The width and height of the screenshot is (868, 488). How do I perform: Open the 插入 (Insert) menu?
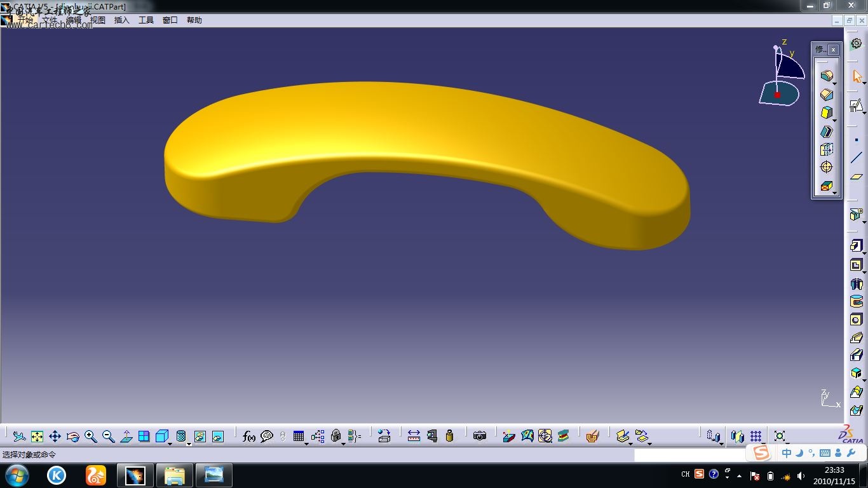[x=121, y=20]
